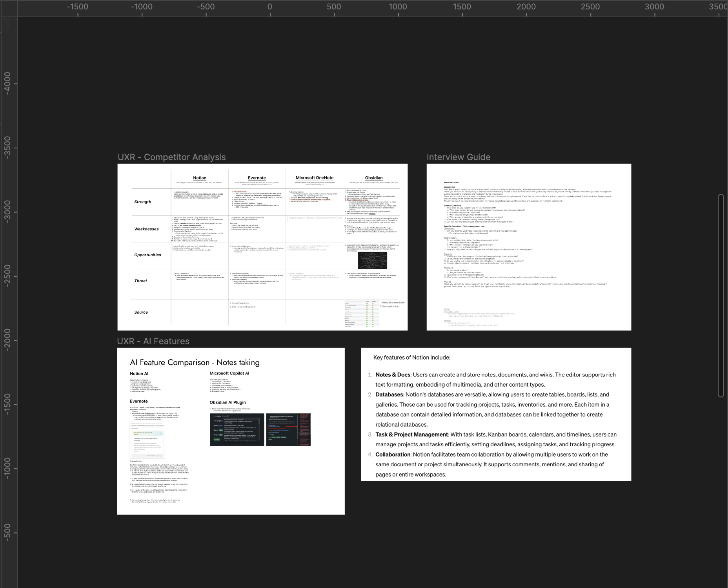
Task: Click the "Notion AI" section heading
Action: pyautogui.click(x=139, y=374)
